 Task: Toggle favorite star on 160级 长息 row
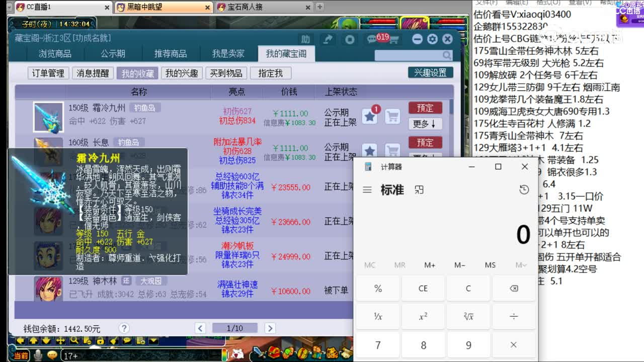(x=370, y=150)
